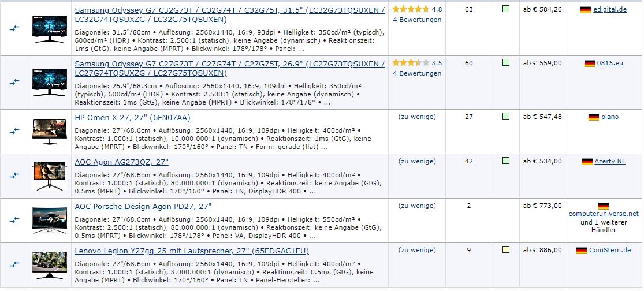Viewport: 644px width, 291px height.
Task: Click price ab € 547,48
Action: tap(542, 117)
